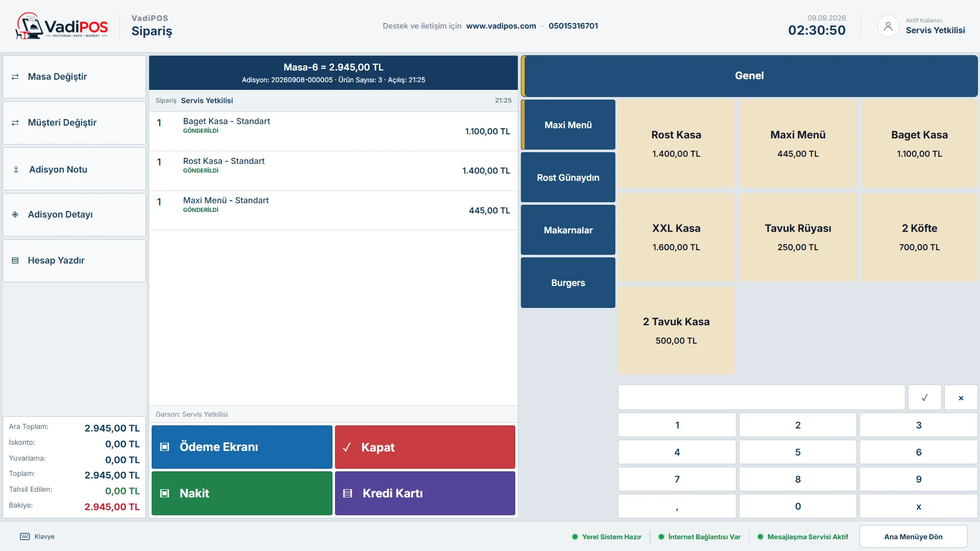Select the Rost Günaydın category
Image resolution: width=980 pixels, height=551 pixels.
click(568, 177)
